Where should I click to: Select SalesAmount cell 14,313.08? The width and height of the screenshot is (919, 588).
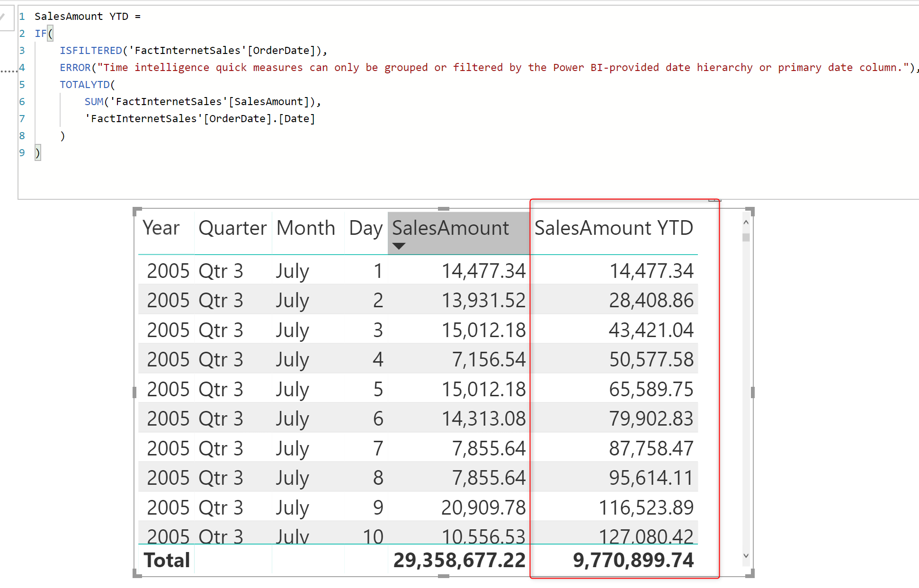[483, 419]
